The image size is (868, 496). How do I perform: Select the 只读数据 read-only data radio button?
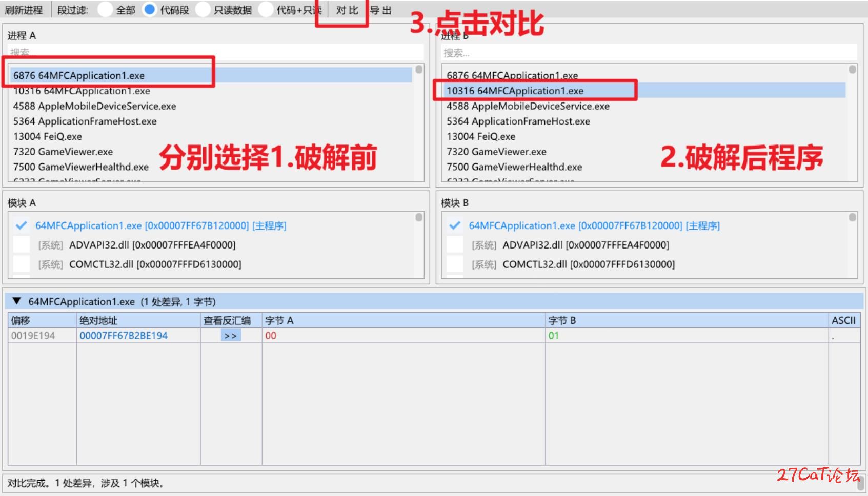click(203, 10)
